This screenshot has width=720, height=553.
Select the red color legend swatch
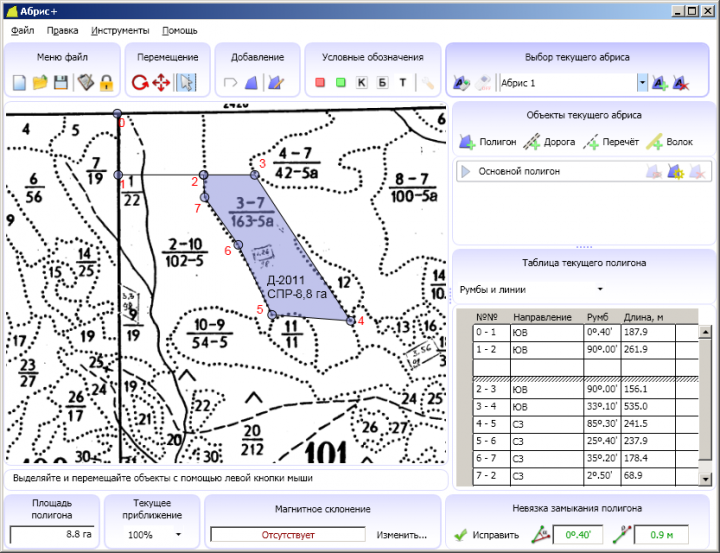click(x=320, y=83)
